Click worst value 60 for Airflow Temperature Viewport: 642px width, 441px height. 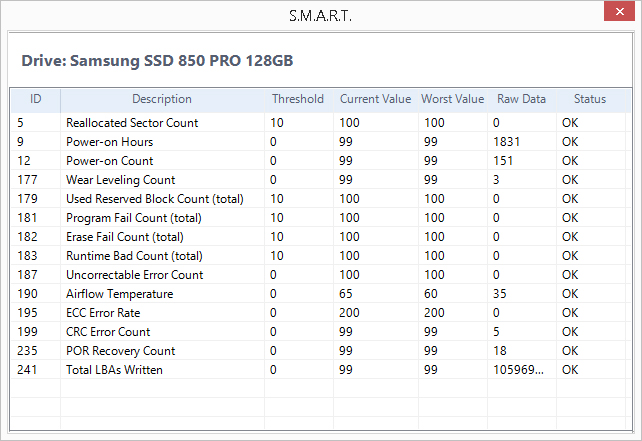pos(431,294)
